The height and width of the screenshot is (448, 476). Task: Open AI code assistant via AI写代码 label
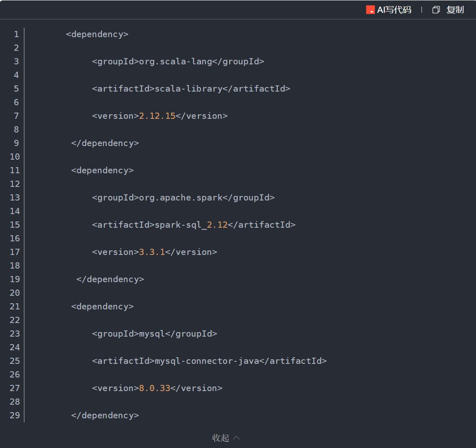click(394, 9)
